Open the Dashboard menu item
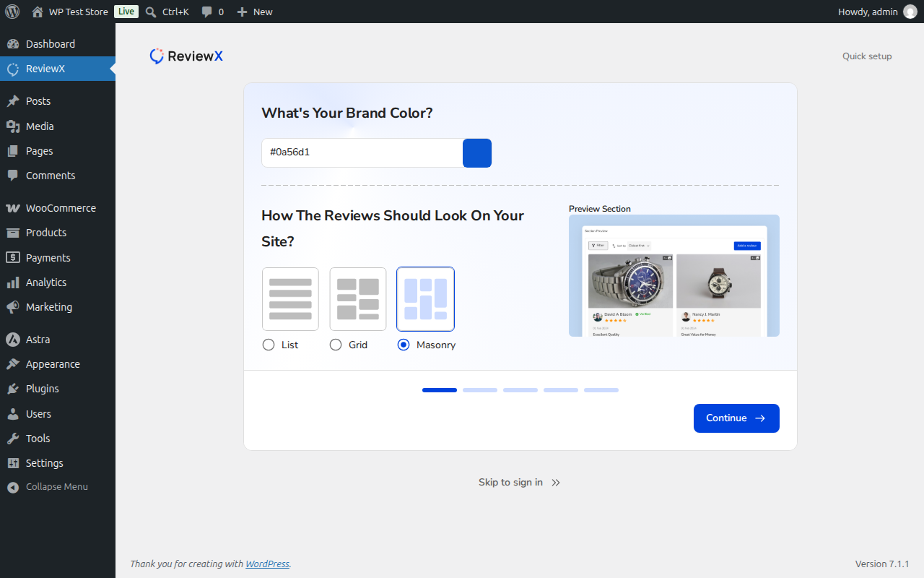 [58, 44]
